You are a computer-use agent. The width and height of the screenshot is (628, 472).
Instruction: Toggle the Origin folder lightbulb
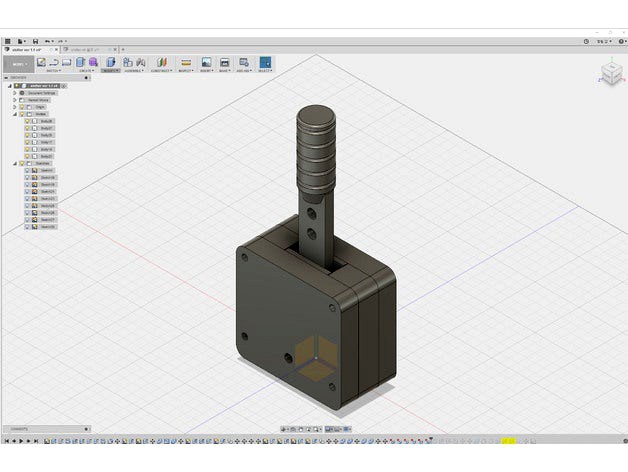[22, 107]
